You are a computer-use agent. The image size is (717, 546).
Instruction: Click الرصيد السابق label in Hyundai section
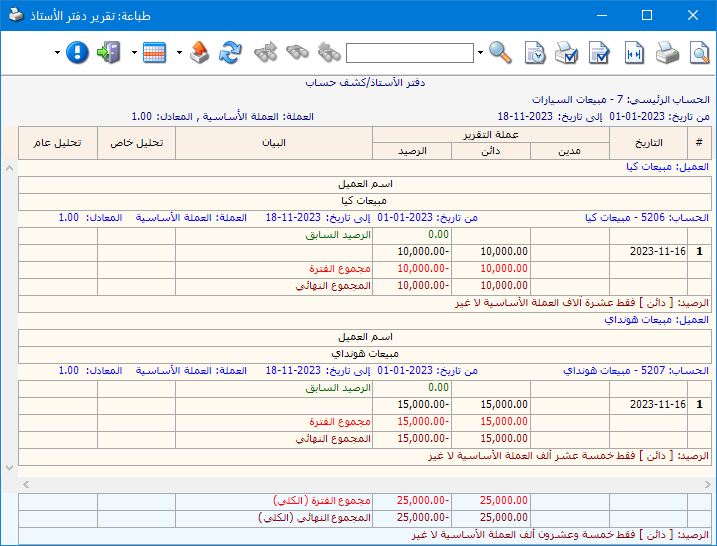(338, 388)
